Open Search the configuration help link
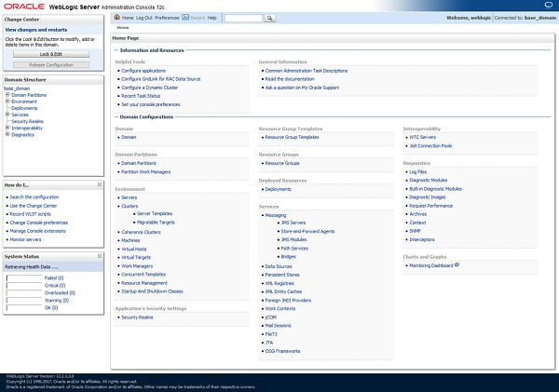This screenshot has height=392, width=559. point(34,197)
